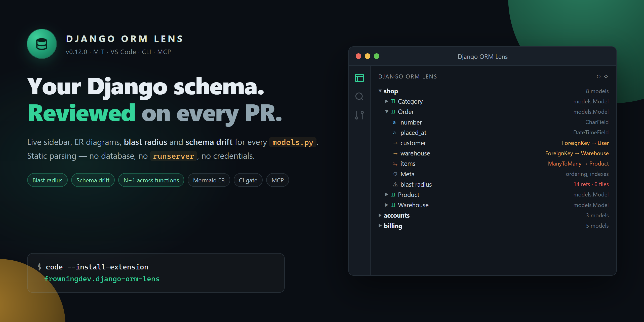The height and width of the screenshot is (322, 644).
Task: Click the '5 models' count
Action: click(597, 226)
